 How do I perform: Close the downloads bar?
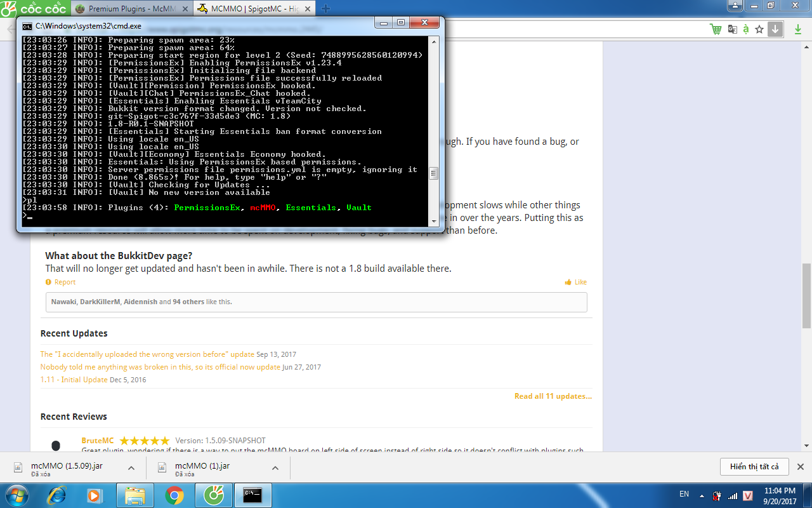tap(801, 467)
